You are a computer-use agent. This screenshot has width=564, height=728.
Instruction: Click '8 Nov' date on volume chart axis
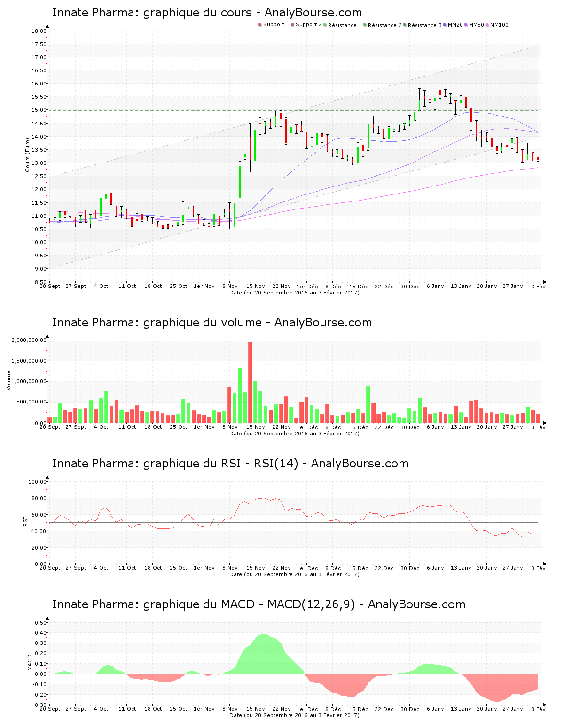pos(230,427)
